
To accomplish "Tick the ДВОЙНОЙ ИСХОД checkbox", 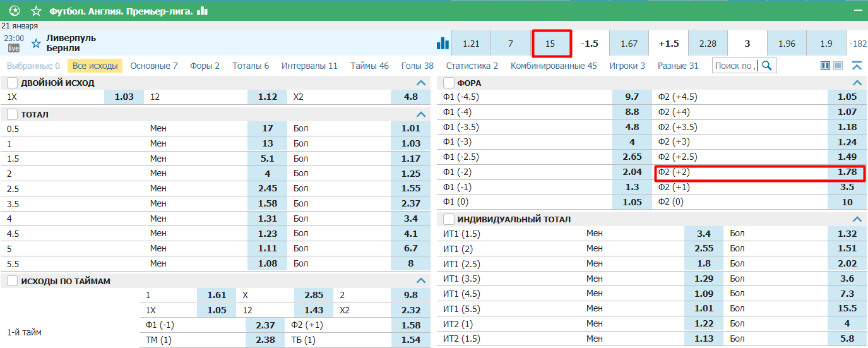I will click(12, 83).
